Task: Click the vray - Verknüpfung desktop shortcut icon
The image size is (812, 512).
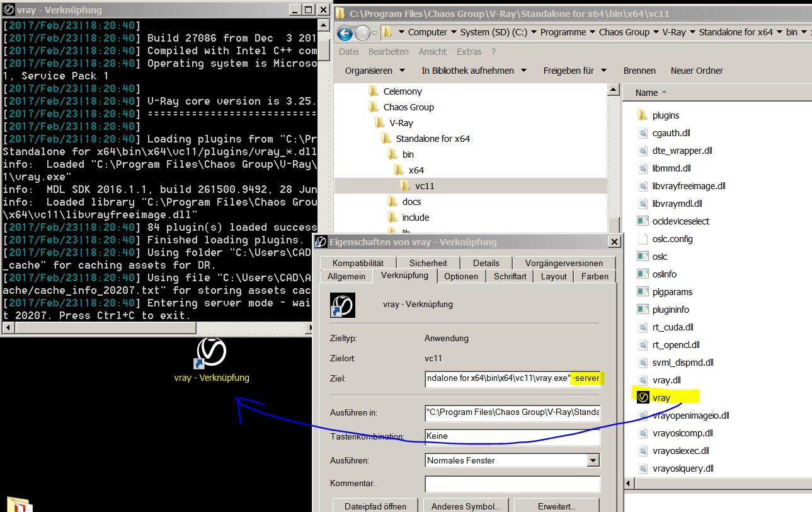Action: 211,354
